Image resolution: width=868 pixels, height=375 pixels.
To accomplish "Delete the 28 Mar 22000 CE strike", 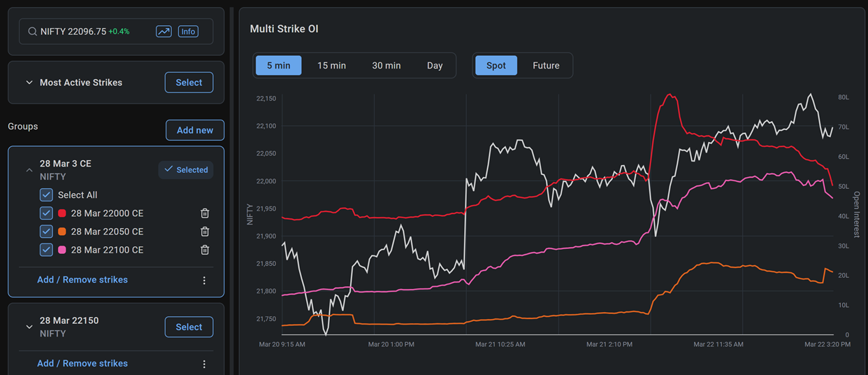I will coord(205,213).
